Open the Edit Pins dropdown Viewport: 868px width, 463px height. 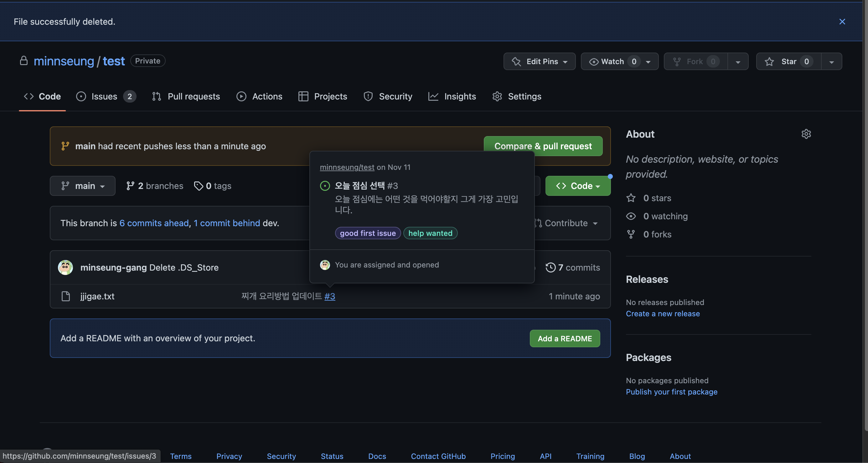point(539,61)
